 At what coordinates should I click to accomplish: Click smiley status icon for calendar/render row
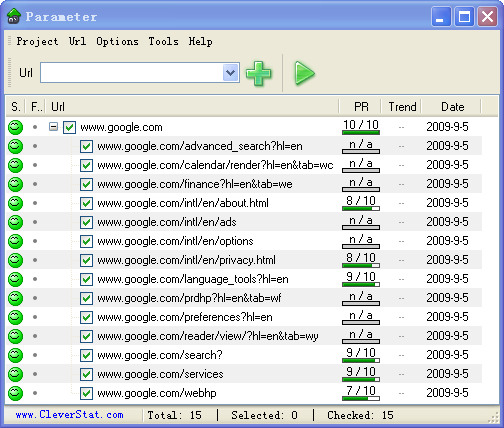[x=15, y=165]
